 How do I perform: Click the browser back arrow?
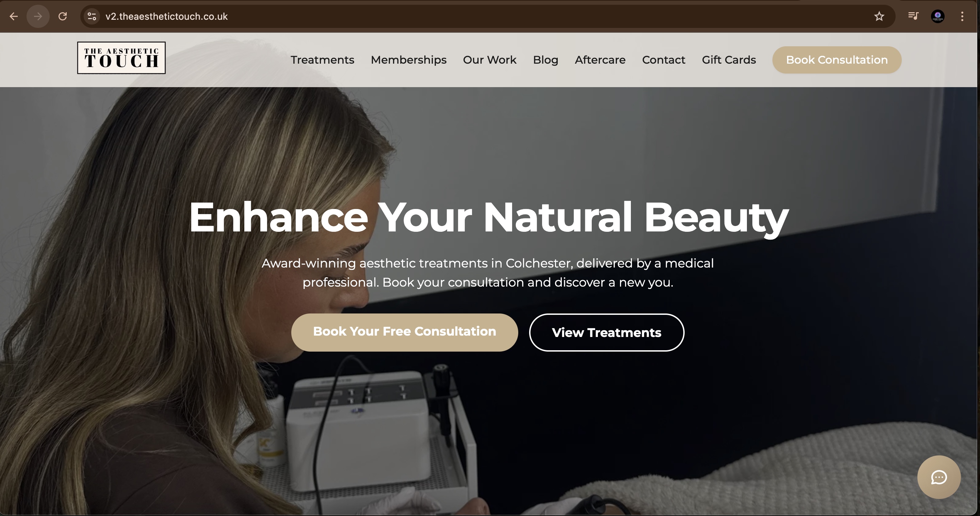[14, 16]
